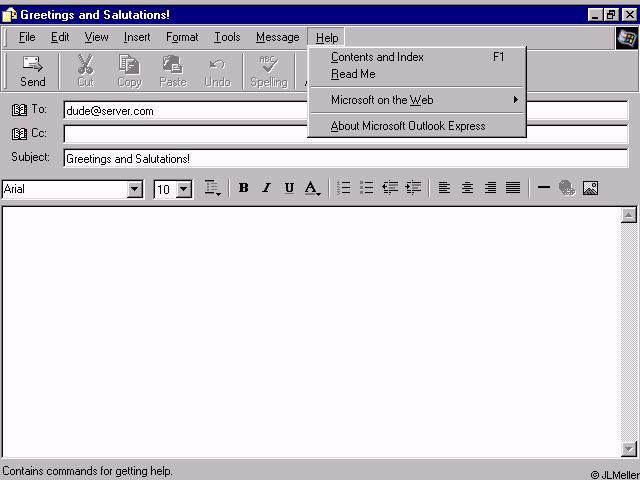The width and height of the screenshot is (640, 480).
Task: Click the scrollbar up arrow
Action: coord(629,215)
